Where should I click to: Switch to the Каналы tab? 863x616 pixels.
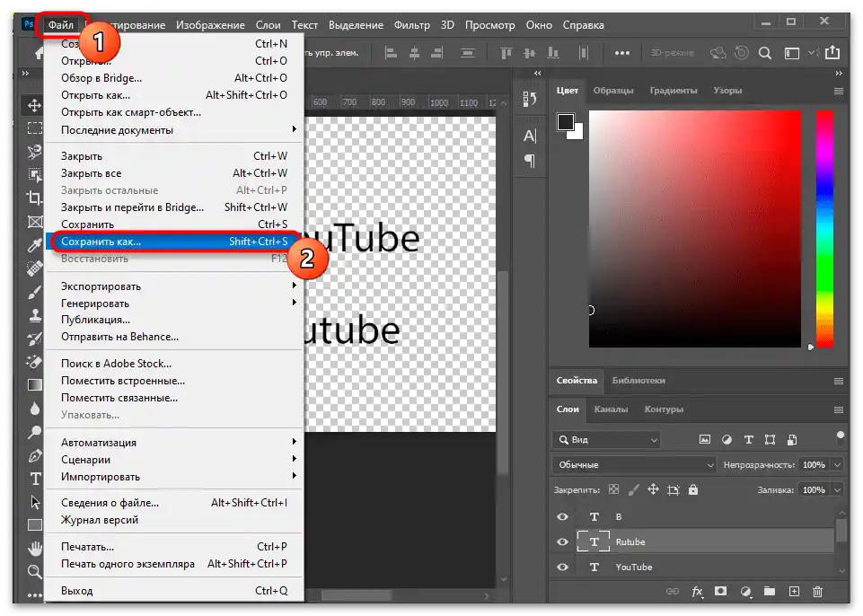coord(611,409)
